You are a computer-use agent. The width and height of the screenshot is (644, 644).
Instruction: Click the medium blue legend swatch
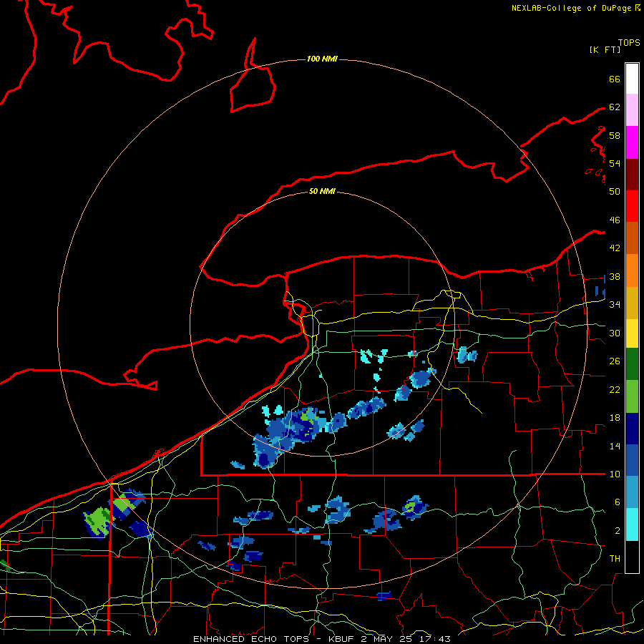point(632,460)
